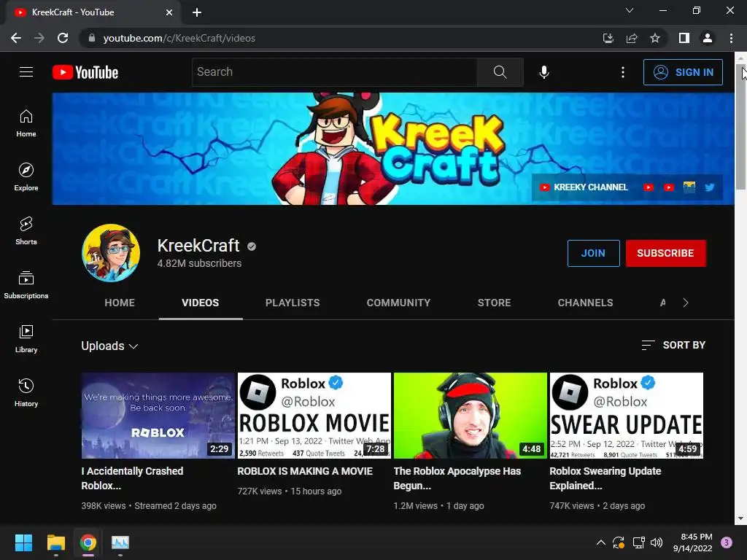Click the install app icon in address bar
The image size is (747, 560).
(608, 38)
